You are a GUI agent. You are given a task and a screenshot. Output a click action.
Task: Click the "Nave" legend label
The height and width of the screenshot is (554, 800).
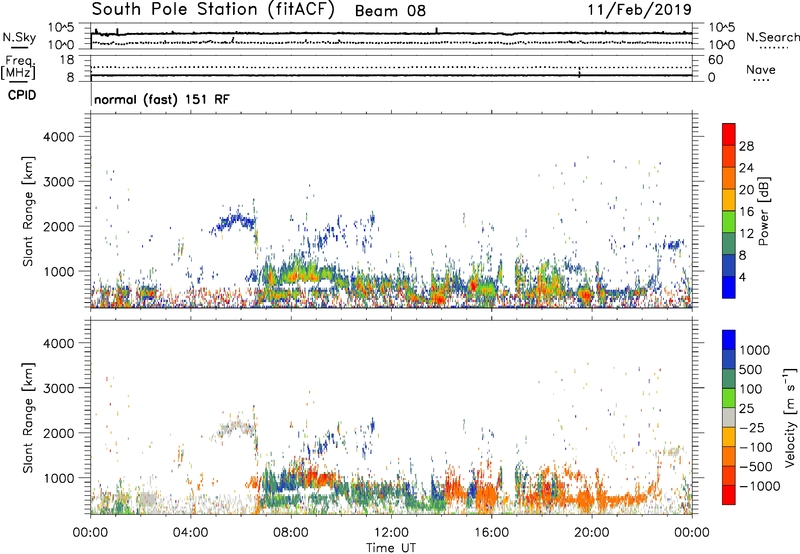tap(761, 69)
